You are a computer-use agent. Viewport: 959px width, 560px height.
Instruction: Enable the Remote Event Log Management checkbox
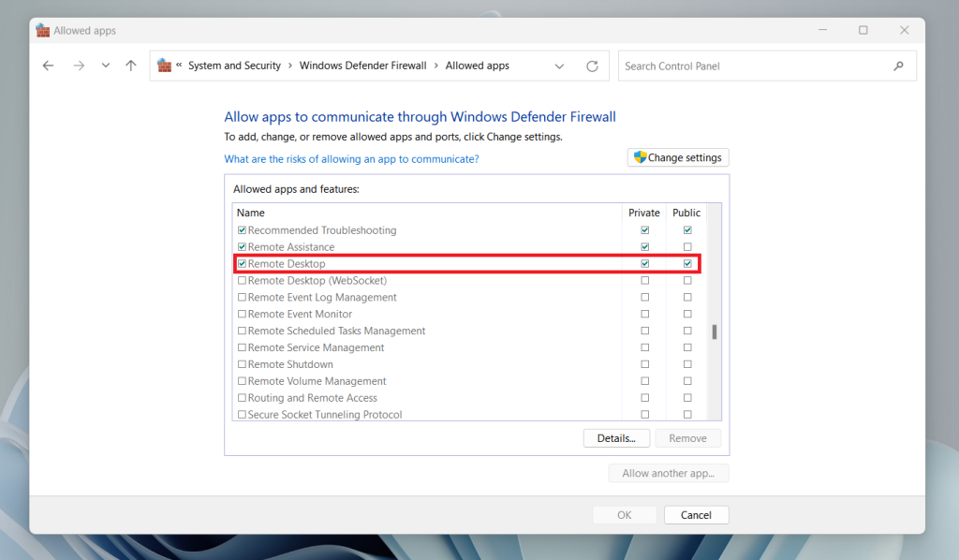(x=242, y=297)
